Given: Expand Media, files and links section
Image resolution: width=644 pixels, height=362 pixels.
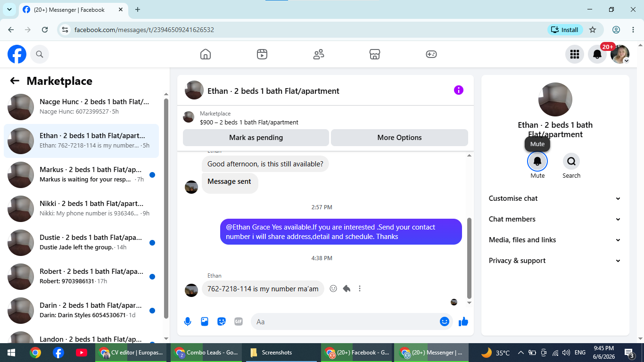Looking at the screenshot, I should coord(555,240).
